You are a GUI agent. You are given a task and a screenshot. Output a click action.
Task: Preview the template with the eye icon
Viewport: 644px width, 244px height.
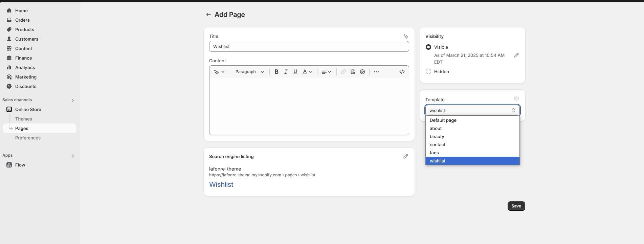pos(516,98)
